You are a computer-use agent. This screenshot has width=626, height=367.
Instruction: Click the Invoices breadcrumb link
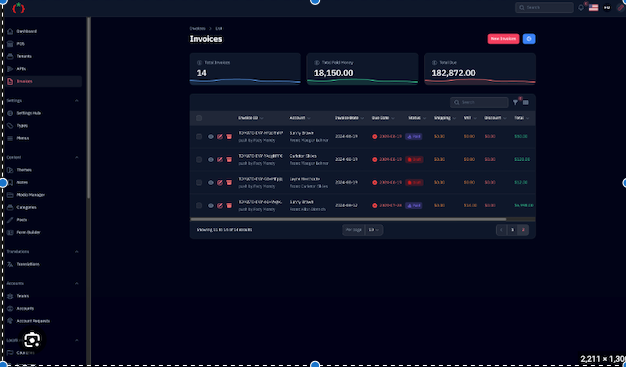(197, 28)
